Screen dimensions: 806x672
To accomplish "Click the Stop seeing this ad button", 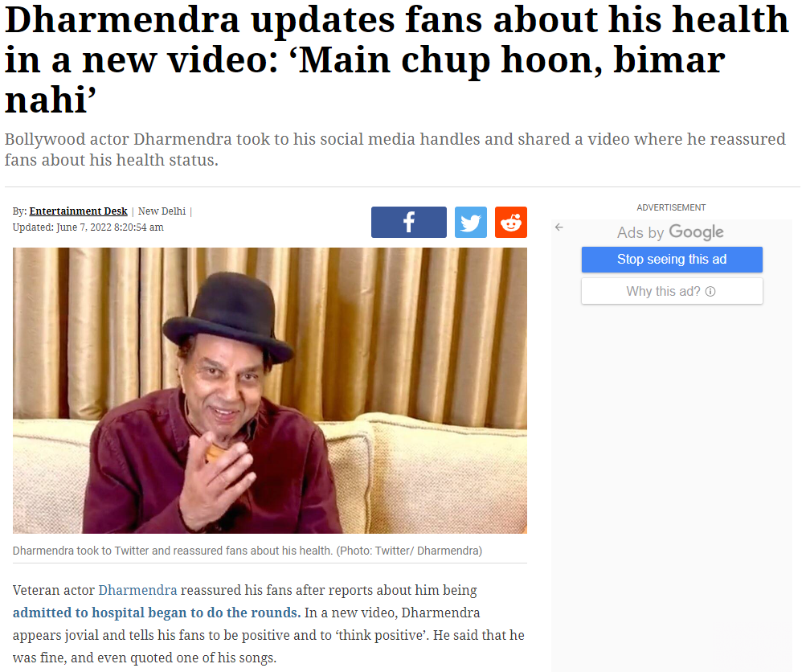I will (x=672, y=259).
